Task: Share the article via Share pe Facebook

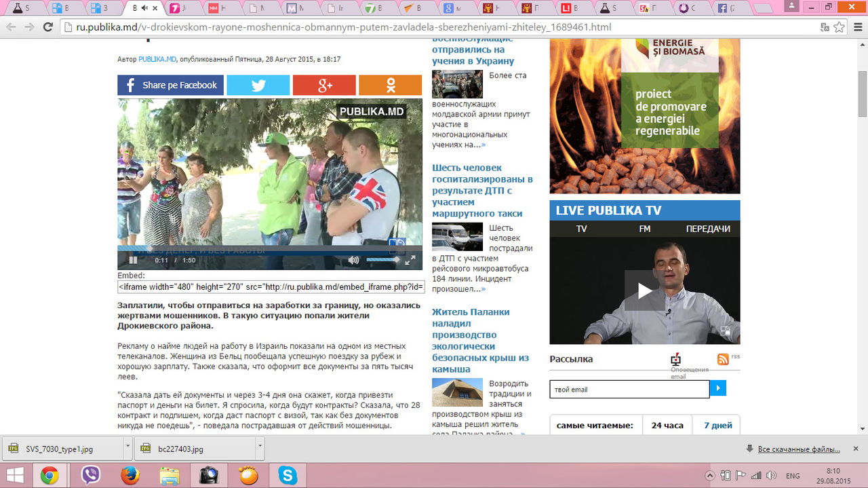Action: [x=170, y=85]
